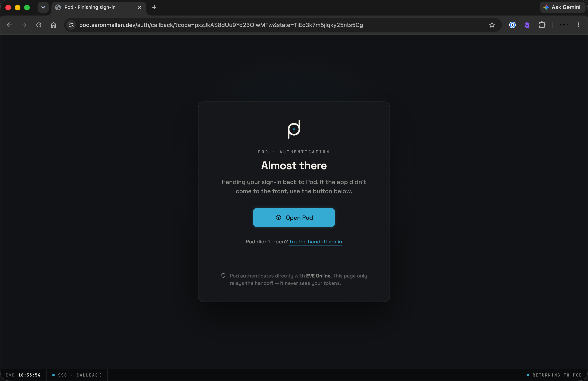
Task: Click the address bar URL
Action: (x=221, y=25)
